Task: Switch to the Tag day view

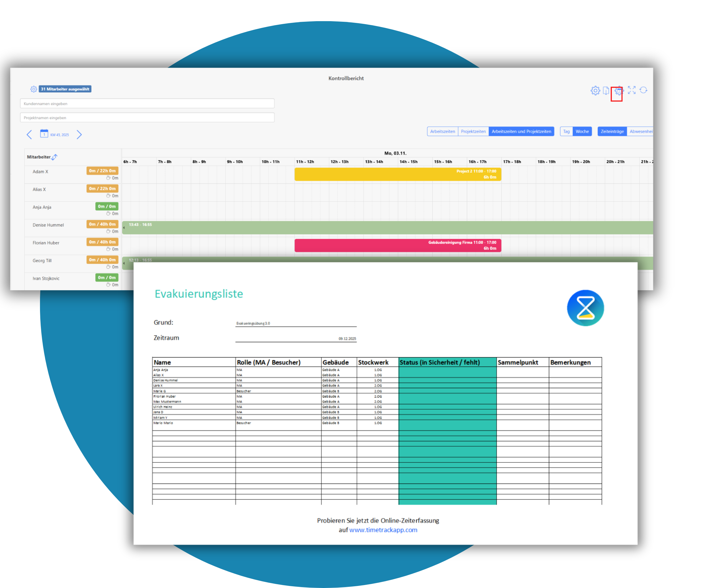Action: click(566, 131)
